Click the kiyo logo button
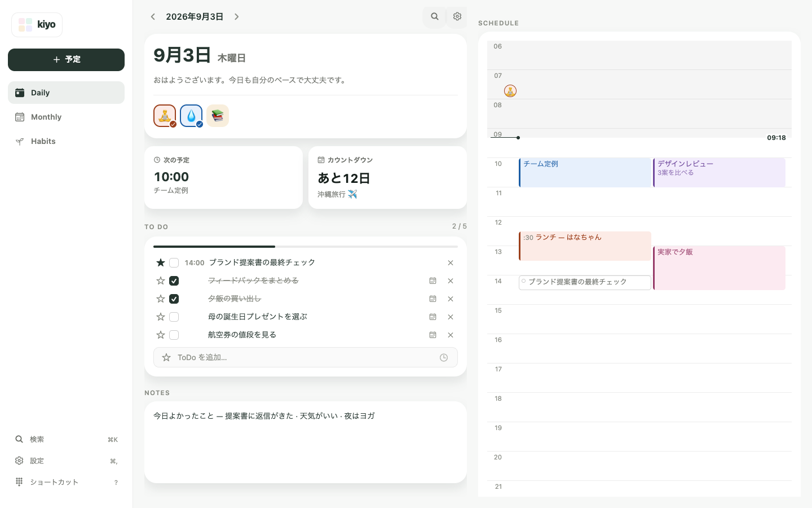This screenshot has width=812, height=508. (x=37, y=25)
